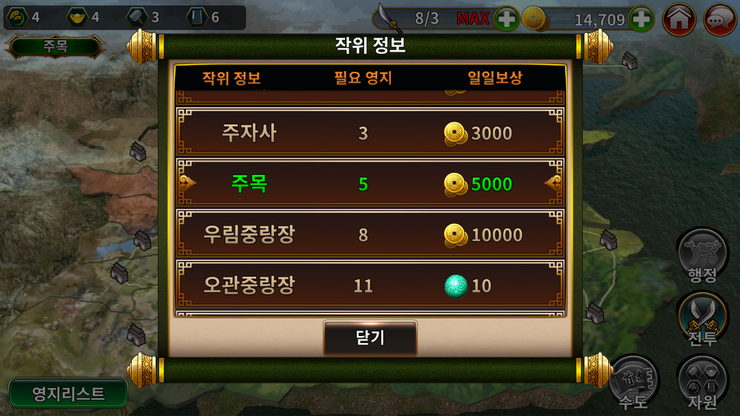Open the 전투 battle crossed-swords icon
Image resolution: width=740 pixels, height=416 pixels.
(x=702, y=319)
